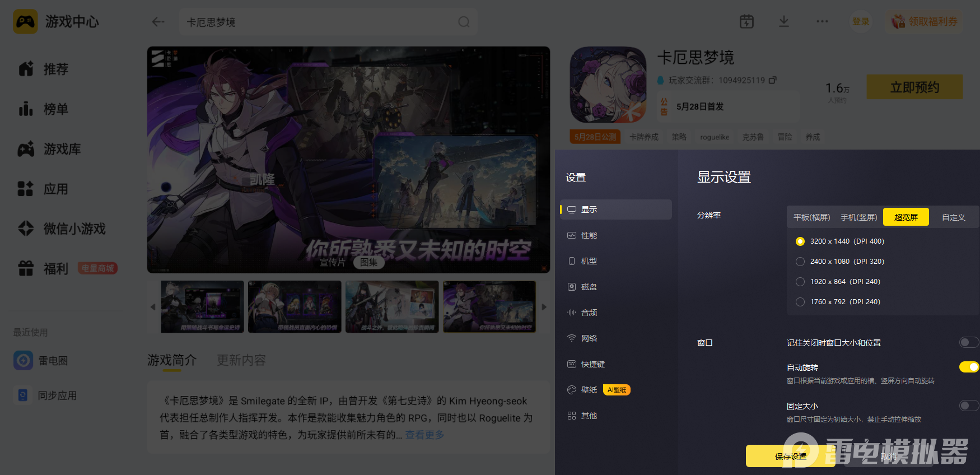
Task: Select 机型 settings category
Action: [616, 261]
